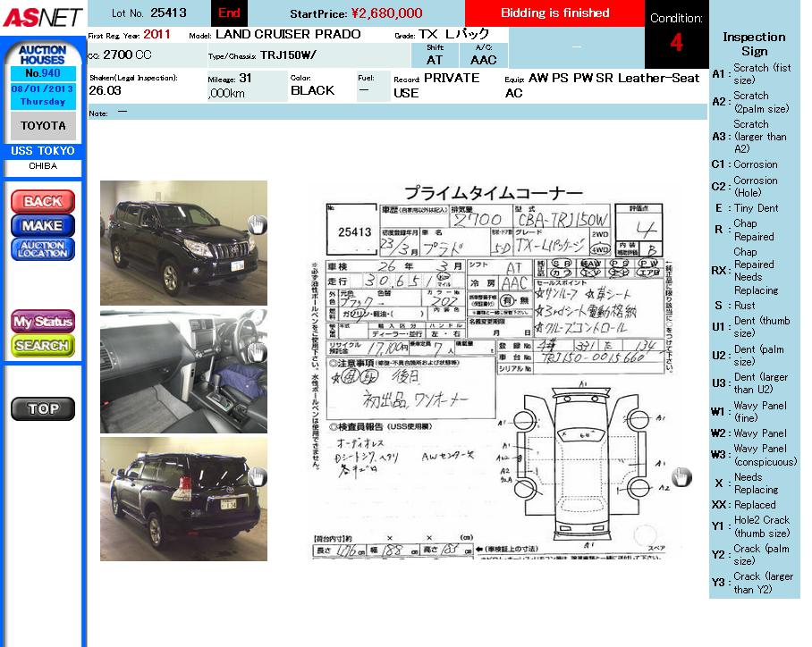
Task: Jump to page TOP button
Action: click(42, 408)
